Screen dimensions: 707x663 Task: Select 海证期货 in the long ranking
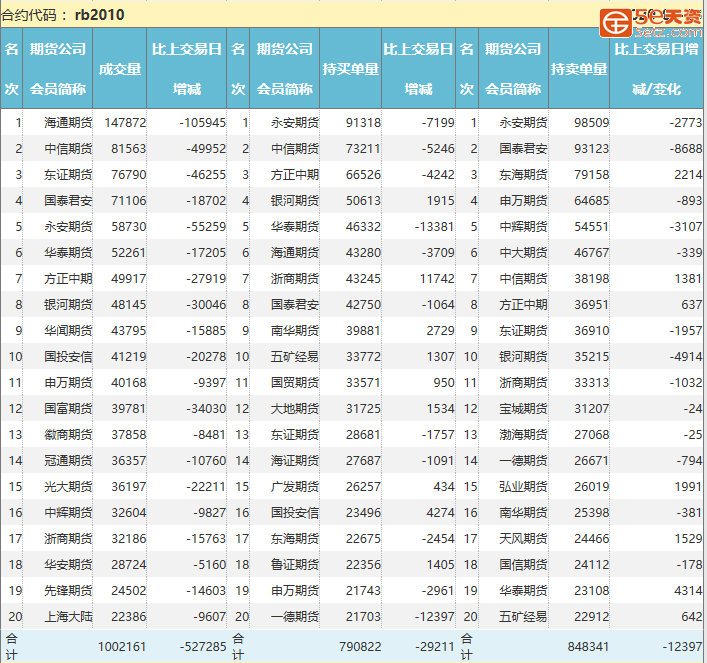point(295,461)
